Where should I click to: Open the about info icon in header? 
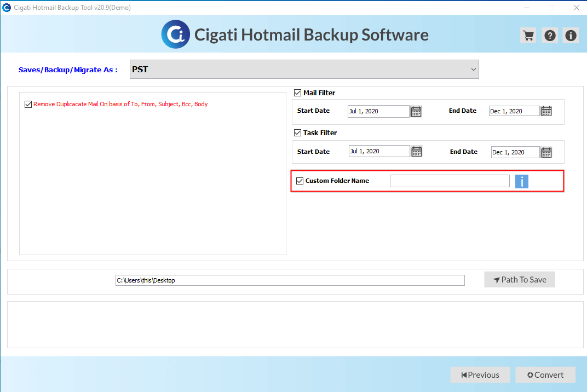click(x=571, y=36)
